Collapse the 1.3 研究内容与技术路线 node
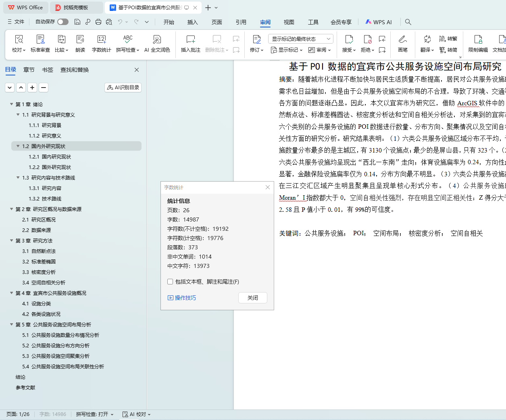 pyautogui.click(x=18, y=178)
